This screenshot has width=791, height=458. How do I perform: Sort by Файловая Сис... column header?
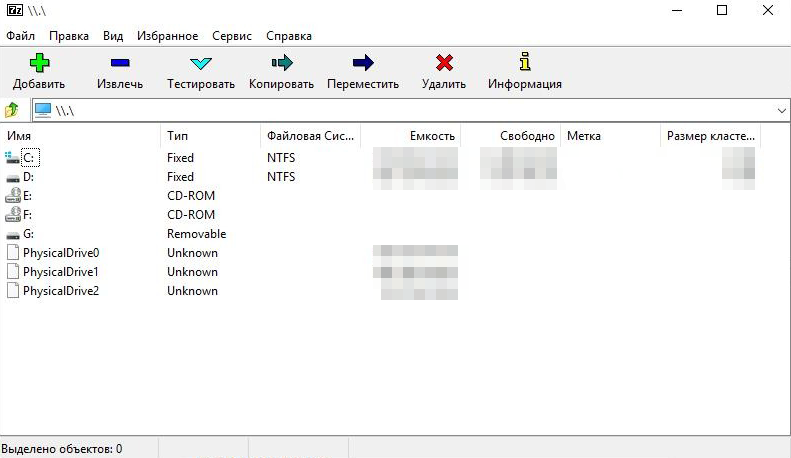pyautogui.click(x=311, y=136)
